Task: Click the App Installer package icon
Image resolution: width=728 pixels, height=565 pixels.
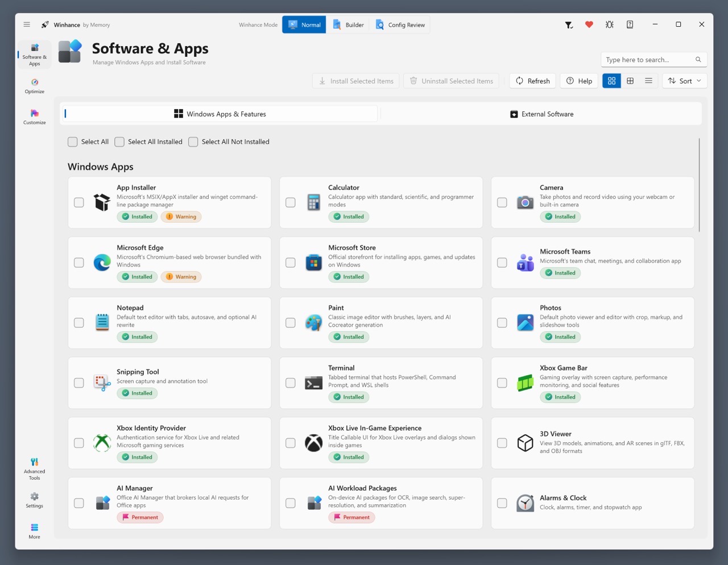Action: coord(102,202)
